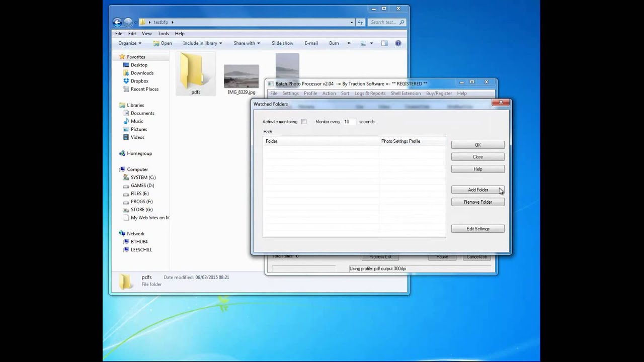This screenshot has height=362, width=644.
Task: Select the IMG_8329.jpg thumbnail
Action: tap(242, 76)
